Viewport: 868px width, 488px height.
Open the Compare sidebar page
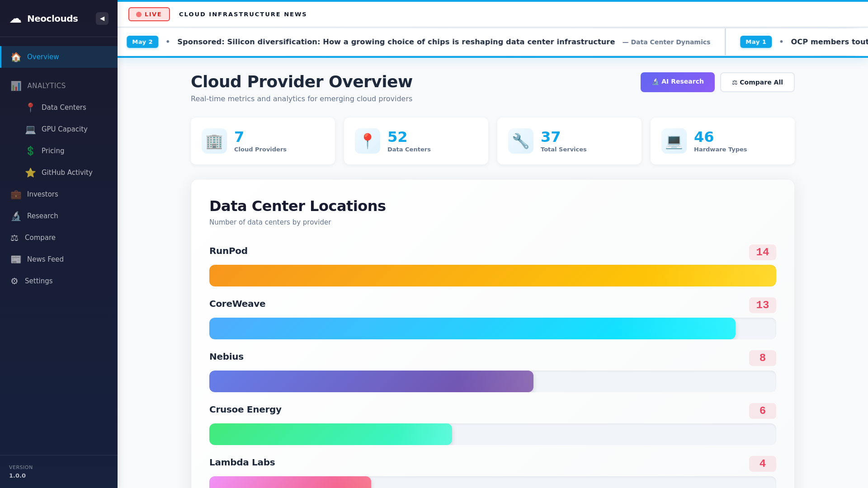59,238
